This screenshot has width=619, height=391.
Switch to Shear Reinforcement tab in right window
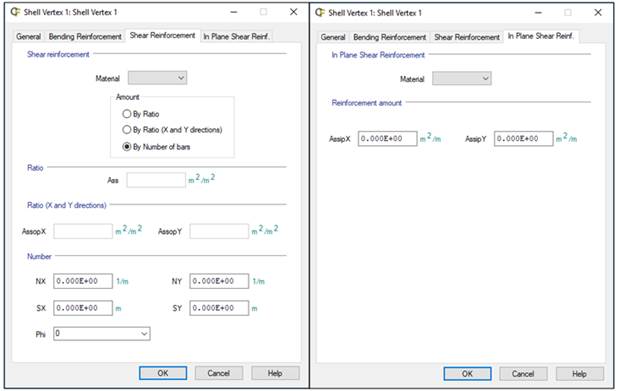pyautogui.click(x=467, y=37)
